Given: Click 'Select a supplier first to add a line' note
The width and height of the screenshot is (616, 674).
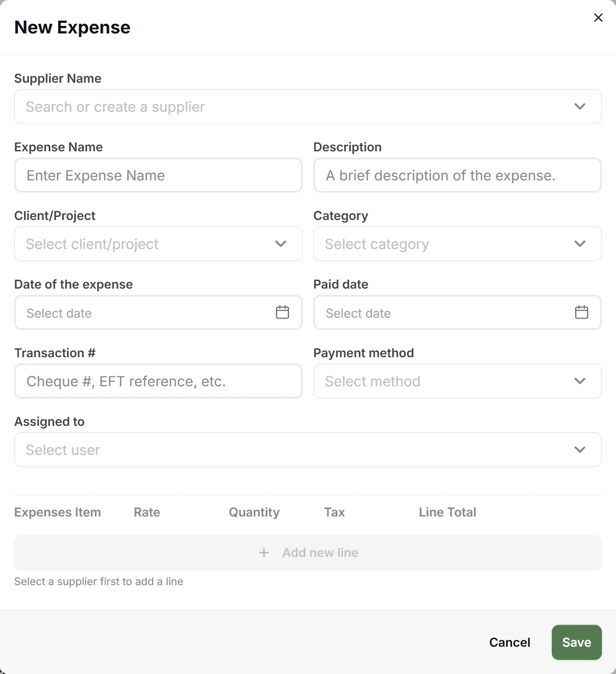Looking at the screenshot, I should coord(99,581).
